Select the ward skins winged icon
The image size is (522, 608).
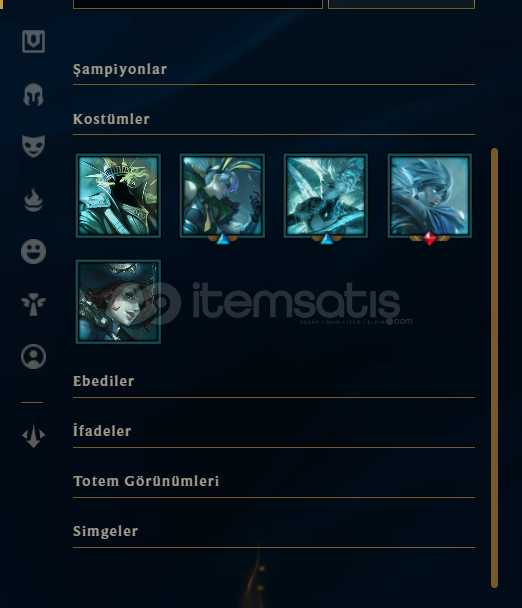pyautogui.click(x=33, y=304)
